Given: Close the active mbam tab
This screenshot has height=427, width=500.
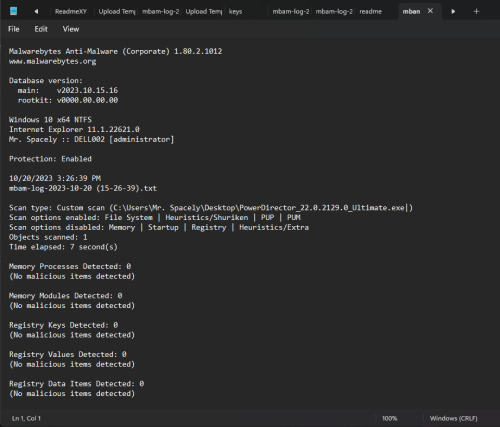Looking at the screenshot, I should [x=430, y=11].
